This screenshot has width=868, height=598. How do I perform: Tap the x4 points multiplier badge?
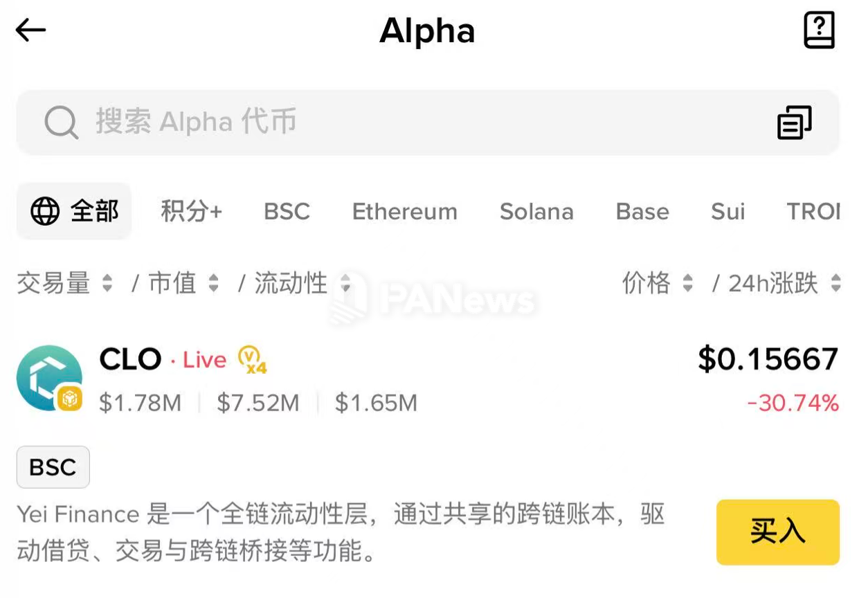click(x=253, y=360)
